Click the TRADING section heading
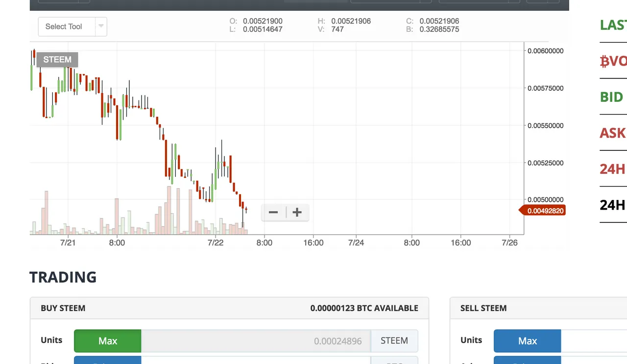Image resolution: width=627 pixels, height=364 pixels. [x=63, y=277]
